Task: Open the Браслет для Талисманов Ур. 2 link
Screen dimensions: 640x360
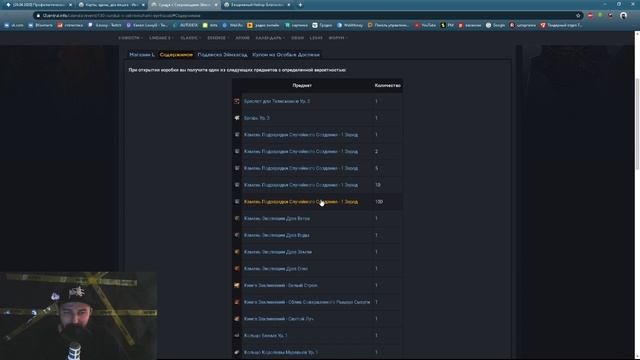Action: pos(277,101)
